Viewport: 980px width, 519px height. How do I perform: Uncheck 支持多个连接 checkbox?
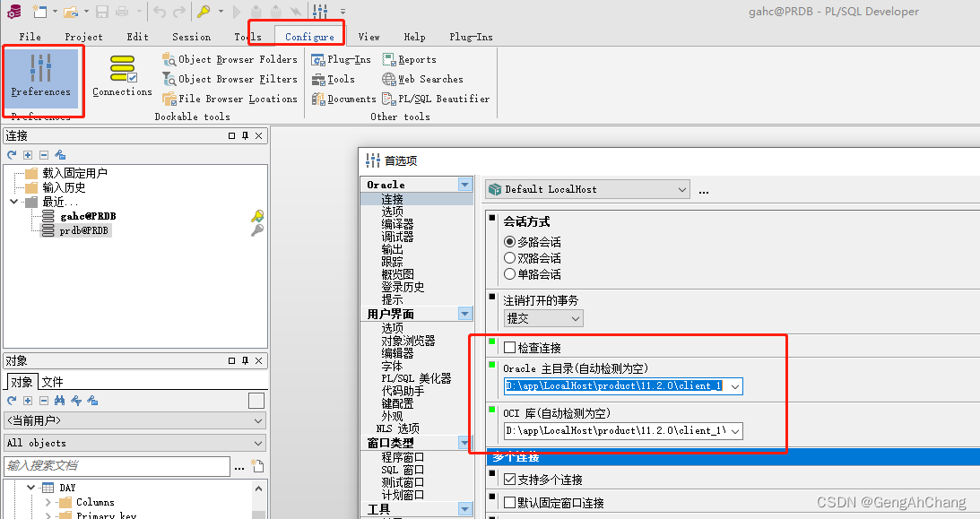click(x=509, y=480)
